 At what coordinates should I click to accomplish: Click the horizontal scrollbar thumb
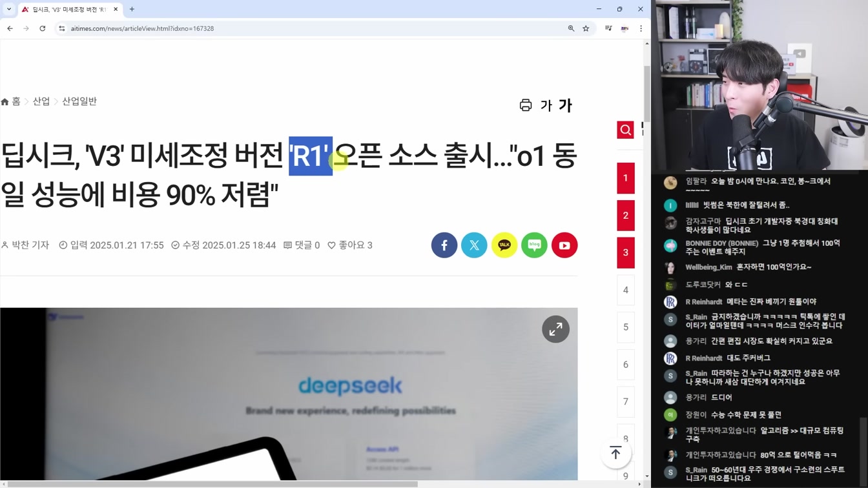213,484
